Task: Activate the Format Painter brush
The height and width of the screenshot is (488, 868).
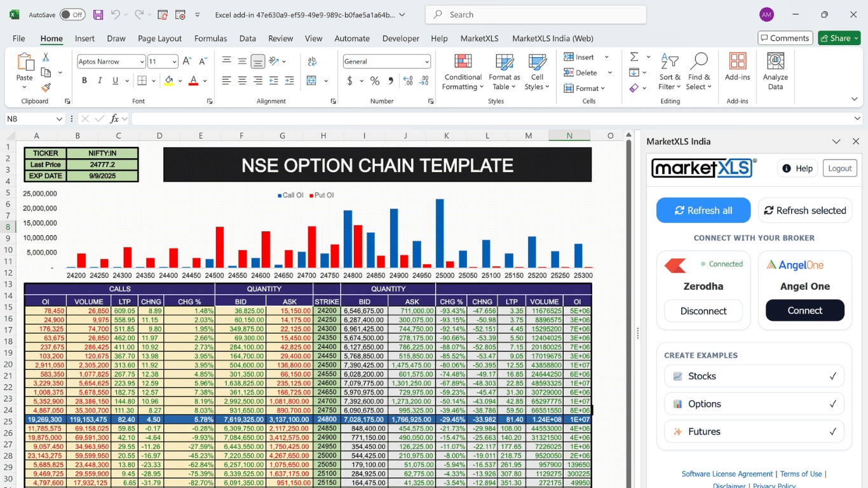Action: (x=46, y=87)
